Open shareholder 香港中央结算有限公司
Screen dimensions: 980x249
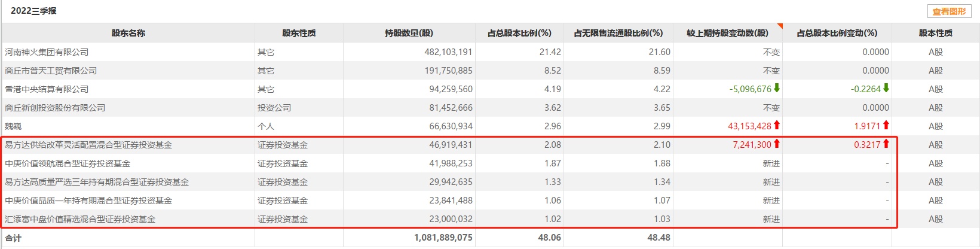pos(47,89)
